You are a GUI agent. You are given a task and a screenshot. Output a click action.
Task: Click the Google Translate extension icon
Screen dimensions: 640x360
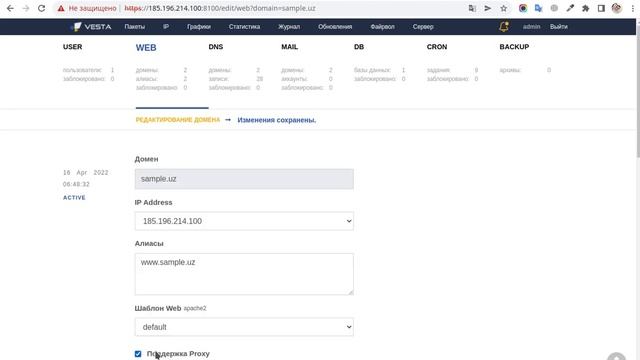538,8
